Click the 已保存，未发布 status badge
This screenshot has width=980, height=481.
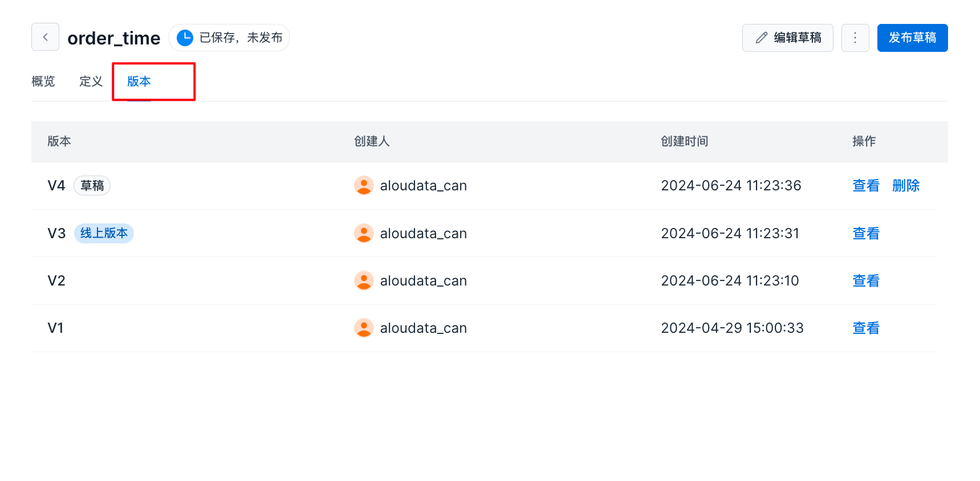click(241, 38)
